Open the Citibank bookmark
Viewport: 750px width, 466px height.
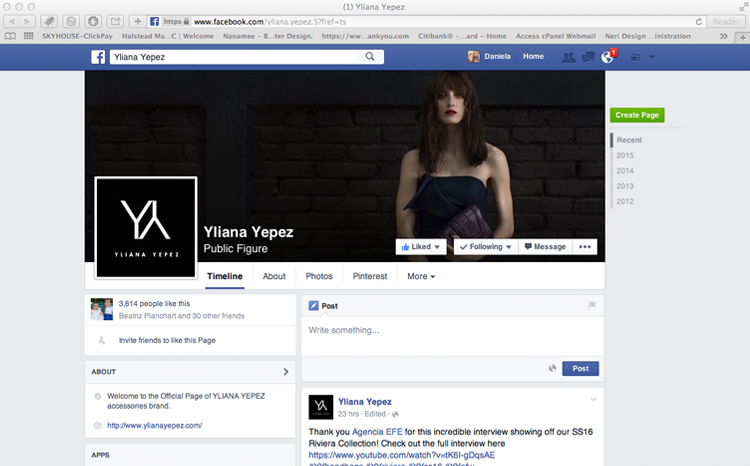[462, 36]
